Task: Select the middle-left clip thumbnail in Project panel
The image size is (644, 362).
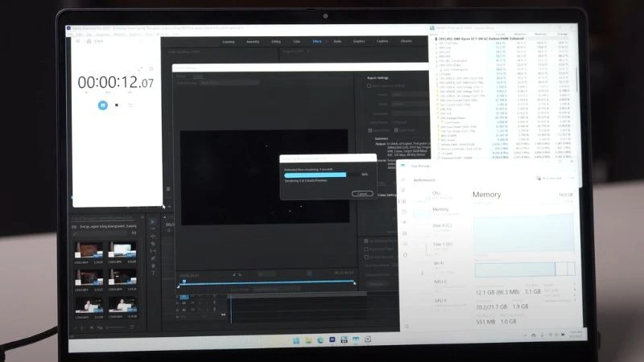Action: pos(89,278)
